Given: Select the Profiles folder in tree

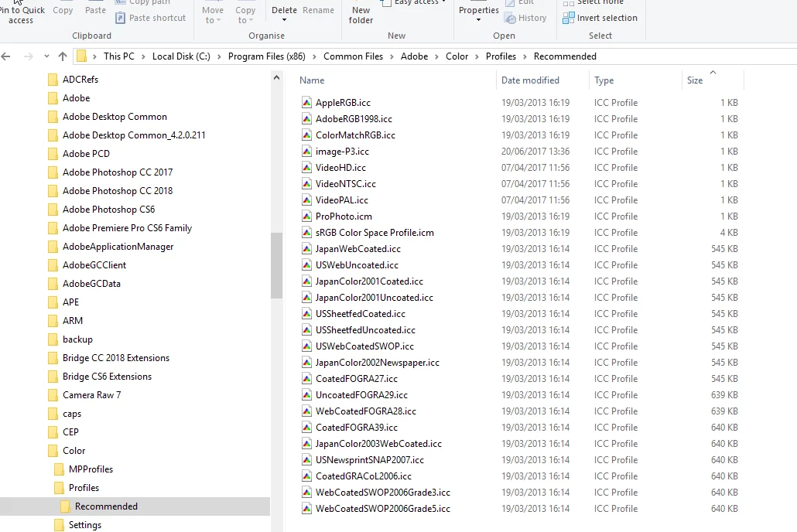Looking at the screenshot, I should point(84,488).
